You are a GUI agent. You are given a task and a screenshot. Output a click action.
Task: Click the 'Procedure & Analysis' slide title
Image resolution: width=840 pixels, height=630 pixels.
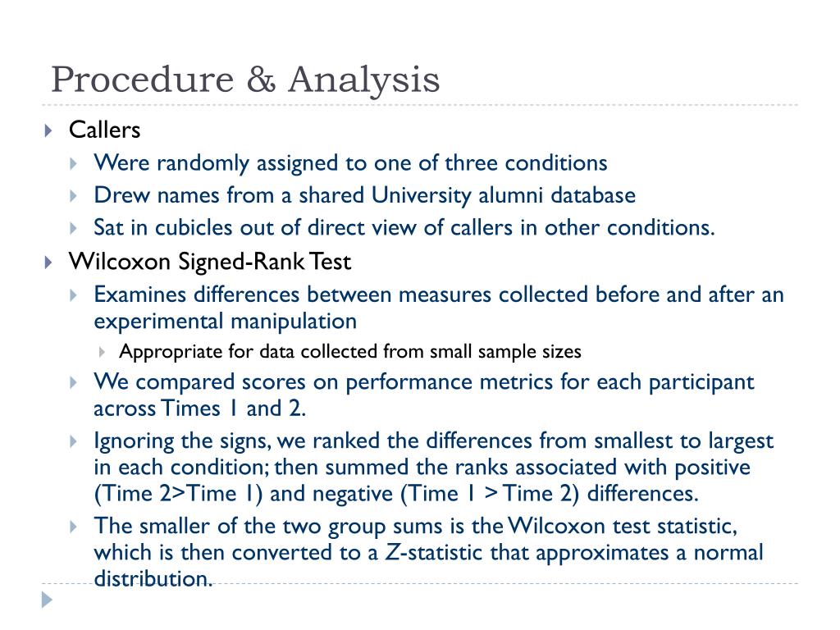(245, 80)
